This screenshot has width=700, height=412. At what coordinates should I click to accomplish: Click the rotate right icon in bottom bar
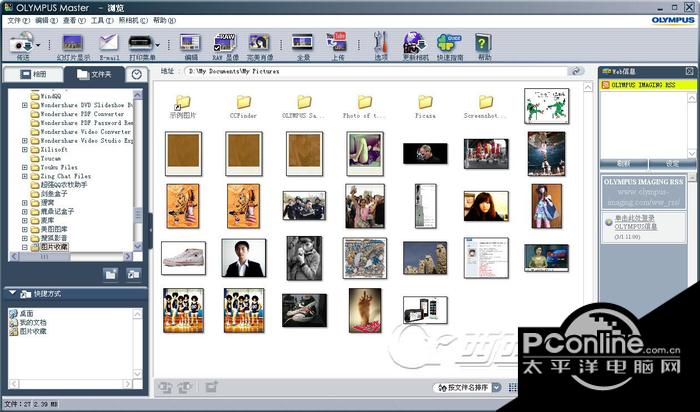click(x=185, y=387)
